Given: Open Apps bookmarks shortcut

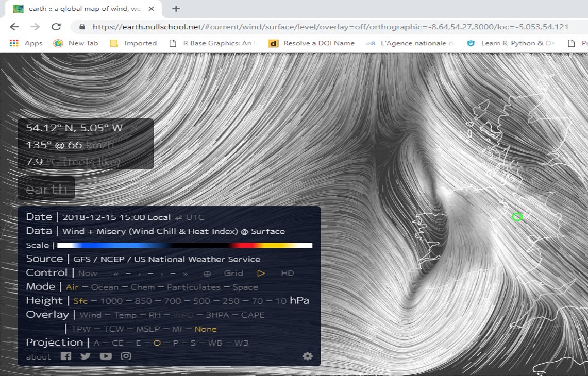Looking at the screenshot, I should point(25,43).
